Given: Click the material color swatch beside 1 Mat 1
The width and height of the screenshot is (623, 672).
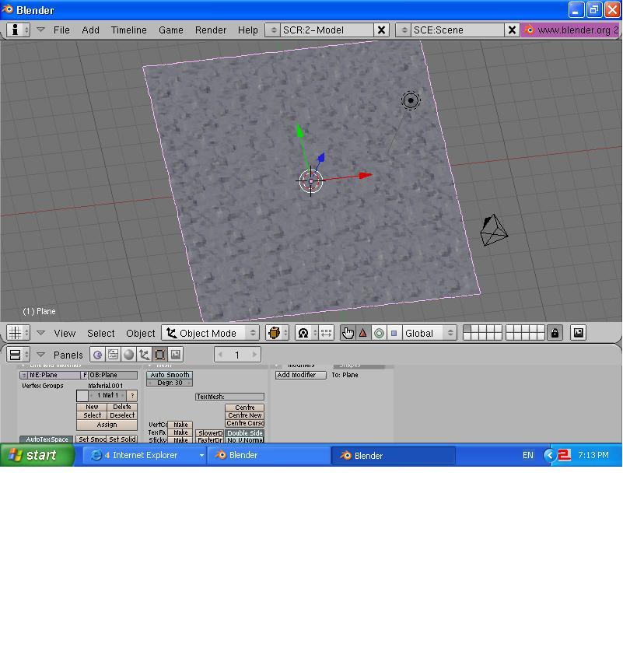Looking at the screenshot, I should tap(82, 396).
